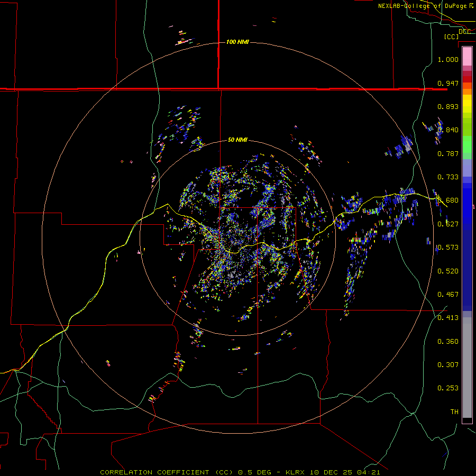Select the 0.573 legend value
This screenshot has height=476, width=476.
(x=448, y=248)
